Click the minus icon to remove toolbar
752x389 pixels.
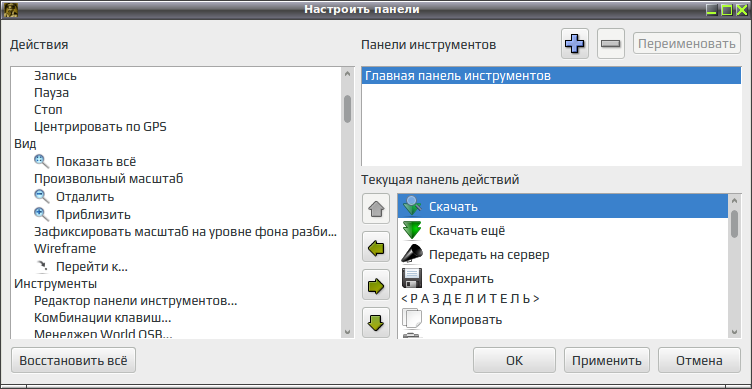(611, 44)
